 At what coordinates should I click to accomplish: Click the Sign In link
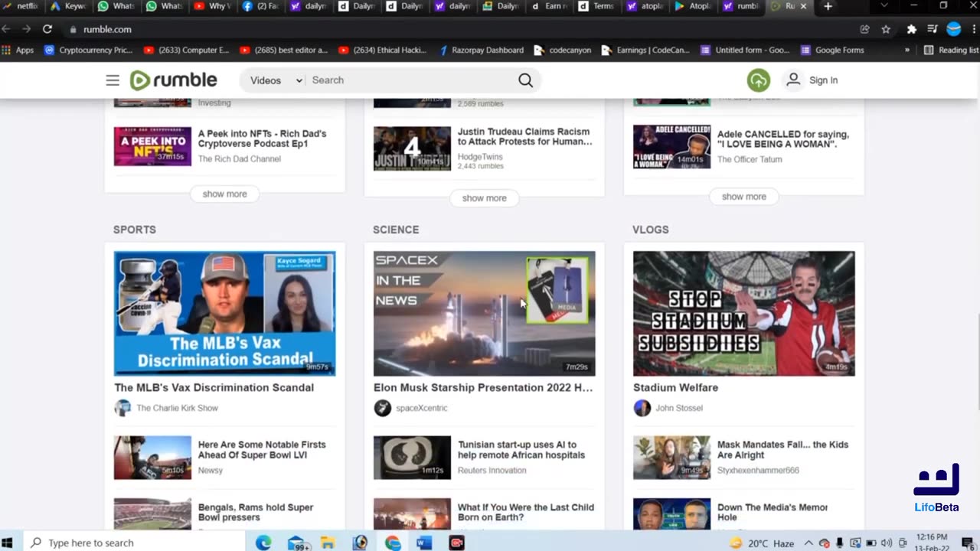tap(823, 80)
